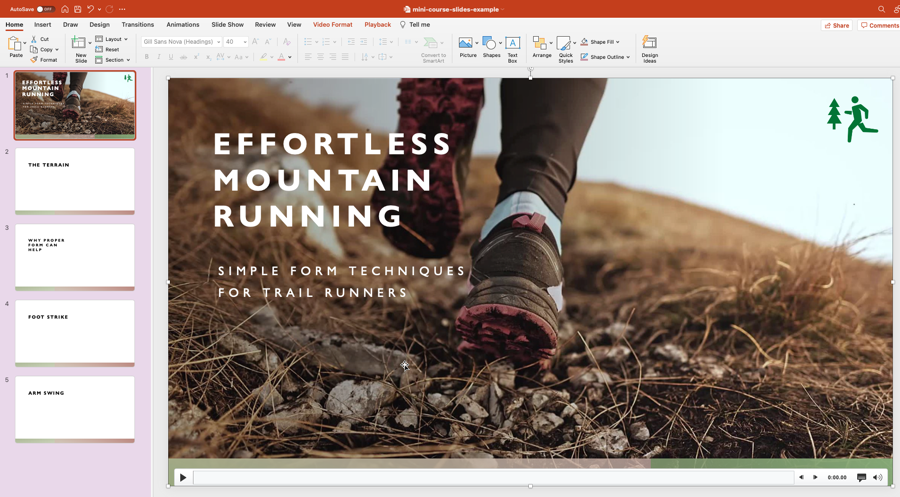
Task: Open the Transitions ribbon tab
Action: coord(138,25)
